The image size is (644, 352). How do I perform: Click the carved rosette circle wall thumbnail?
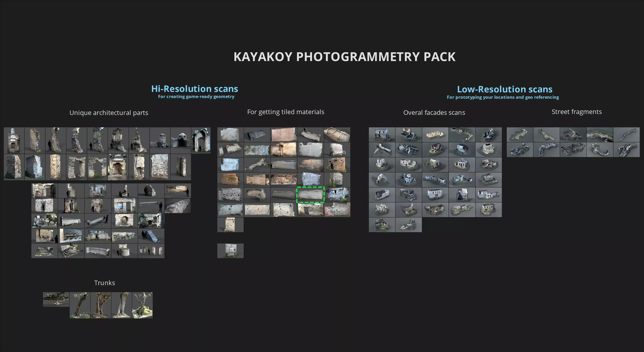point(257,150)
